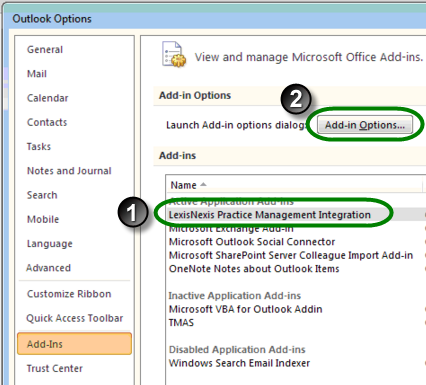Select OneNote Notes about Outlook Items
Image resolution: width=426 pixels, height=385 pixels.
point(254,269)
